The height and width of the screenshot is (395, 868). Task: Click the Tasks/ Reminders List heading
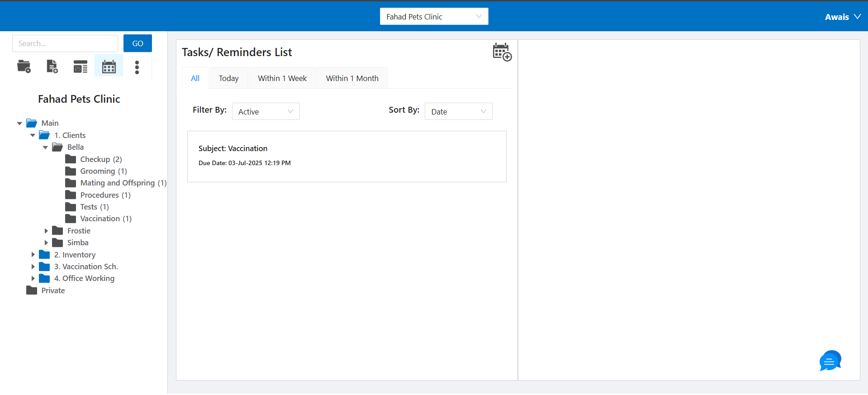(237, 52)
